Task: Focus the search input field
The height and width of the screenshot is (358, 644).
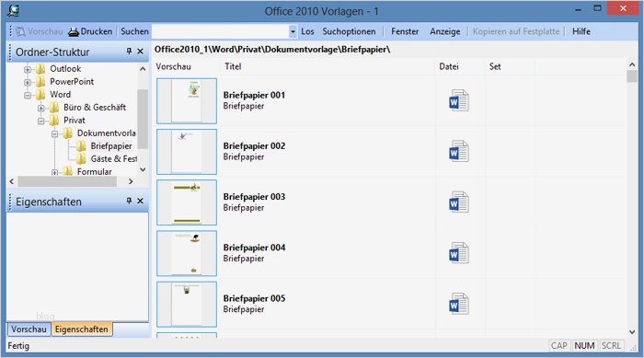Action: 220,31
